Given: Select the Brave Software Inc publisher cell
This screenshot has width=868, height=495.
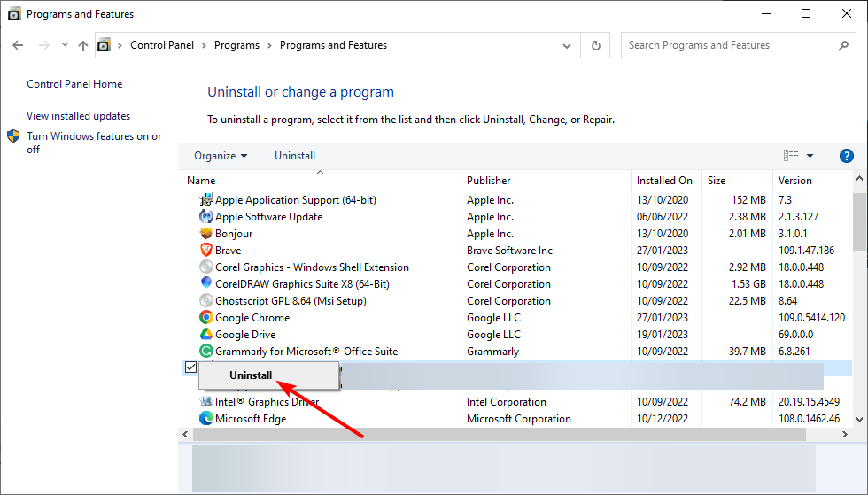Looking at the screenshot, I should (509, 251).
